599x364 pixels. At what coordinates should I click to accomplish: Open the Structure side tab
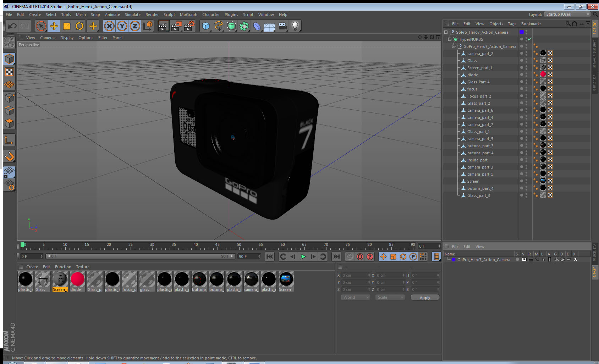[x=594, y=83]
